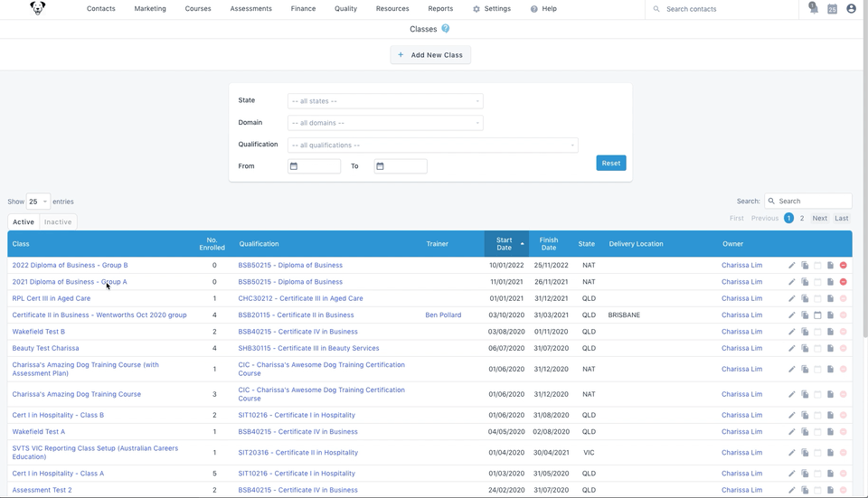Open the Reports menu
This screenshot has width=868, height=498.
tap(440, 9)
